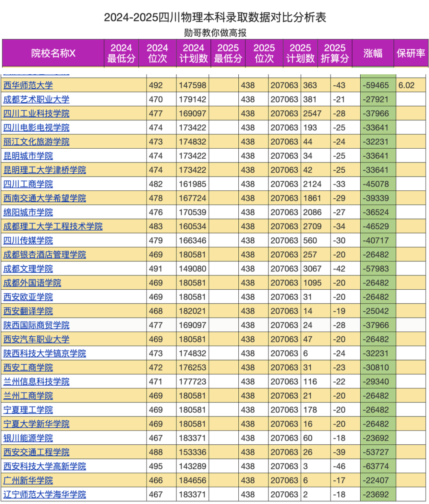Open the 西华师范大学 link
Viewport: 429px width, 504px height.
pyautogui.click(x=28, y=85)
